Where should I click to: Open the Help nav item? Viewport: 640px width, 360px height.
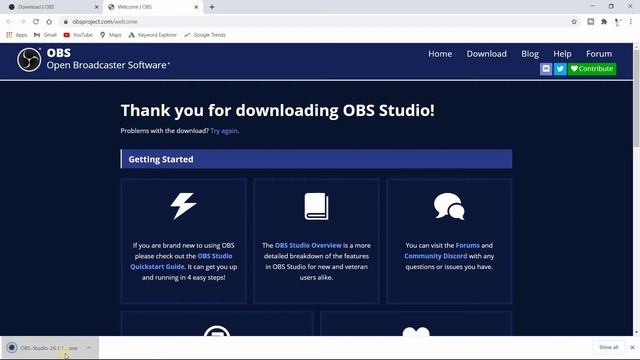562,54
